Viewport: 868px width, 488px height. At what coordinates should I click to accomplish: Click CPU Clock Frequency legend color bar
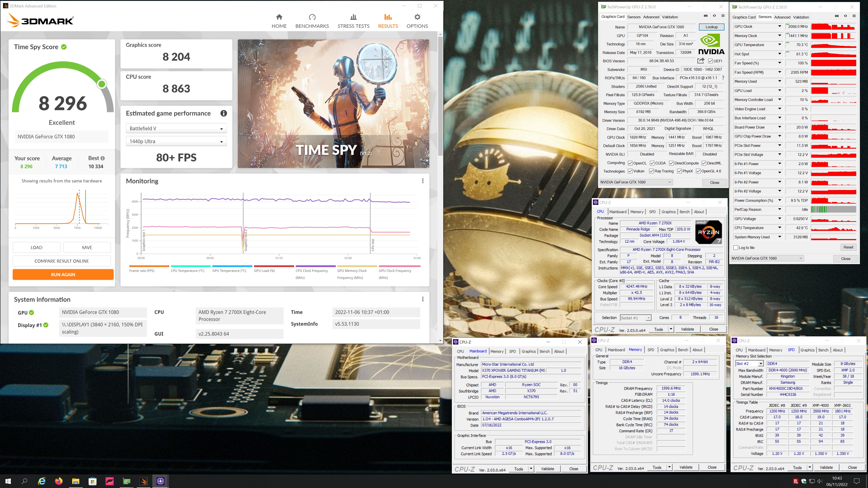(315, 266)
